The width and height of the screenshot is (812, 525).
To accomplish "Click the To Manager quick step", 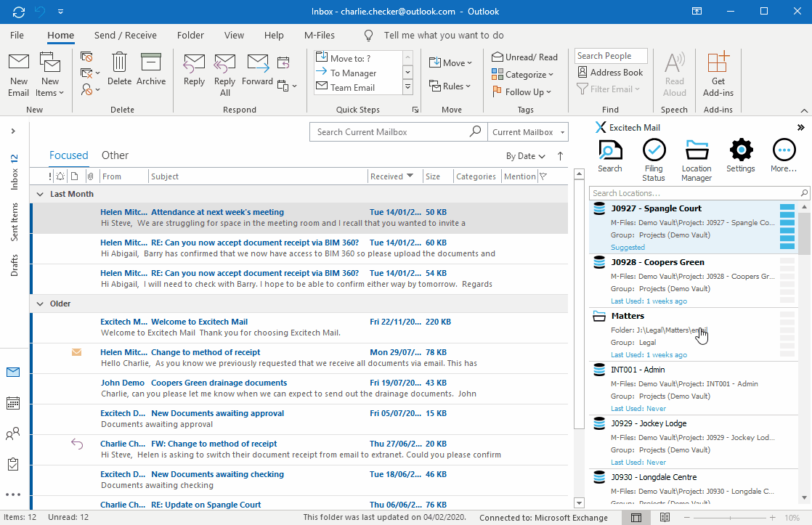I will [x=358, y=73].
